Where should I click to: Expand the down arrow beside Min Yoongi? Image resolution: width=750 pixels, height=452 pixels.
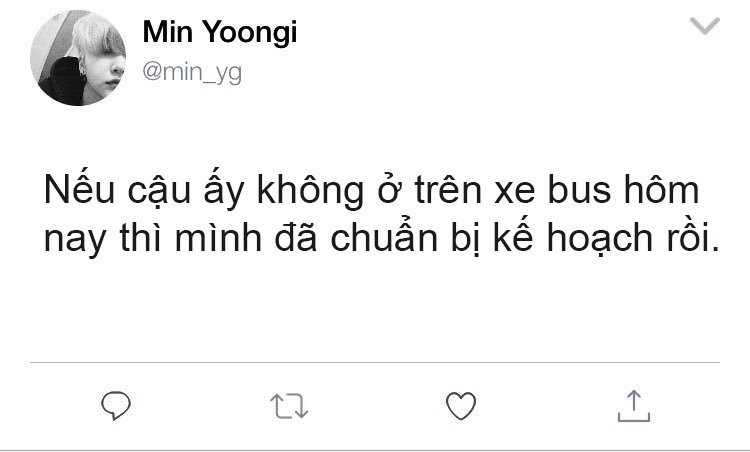click(x=705, y=26)
